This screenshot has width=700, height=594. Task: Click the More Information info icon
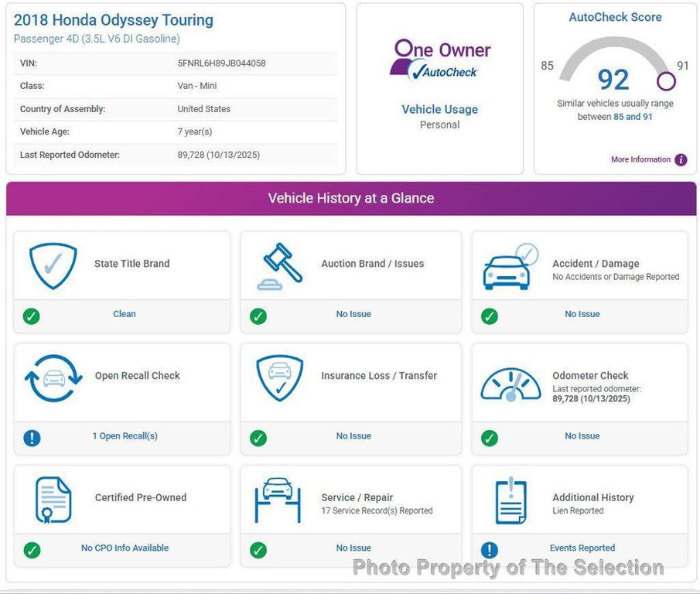[x=681, y=160]
